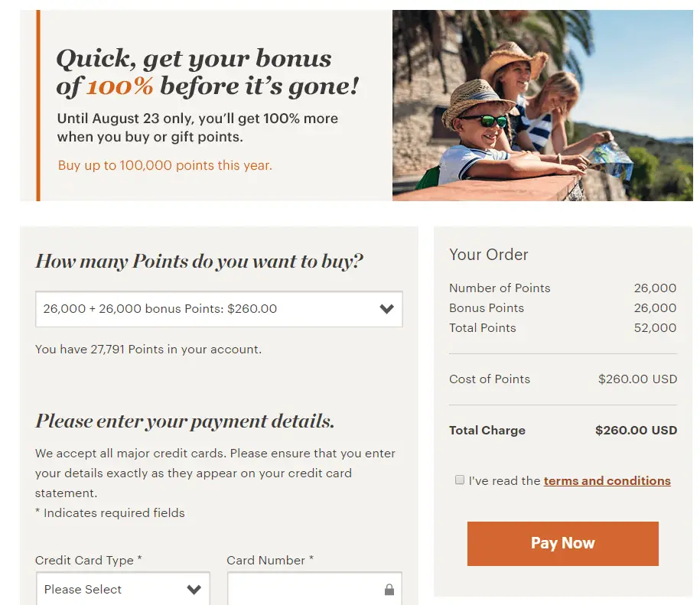Click the chevron arrow beside Please Select
This screenshot has height=605, width=700.
click(x=194, y=590)
